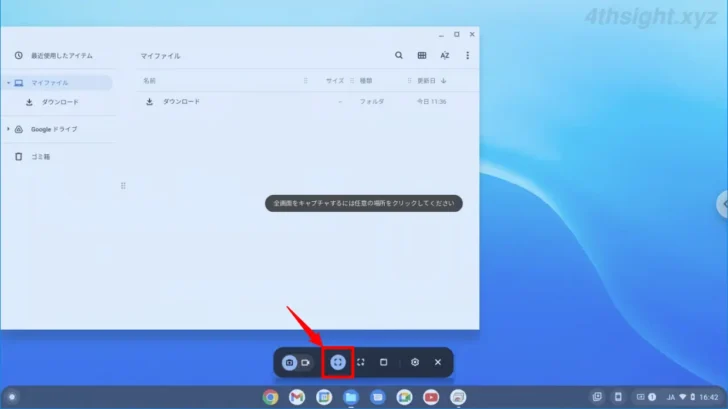Launch Google Calendar from the shelf
Screen dimensions: 728x409
[324, 397]
